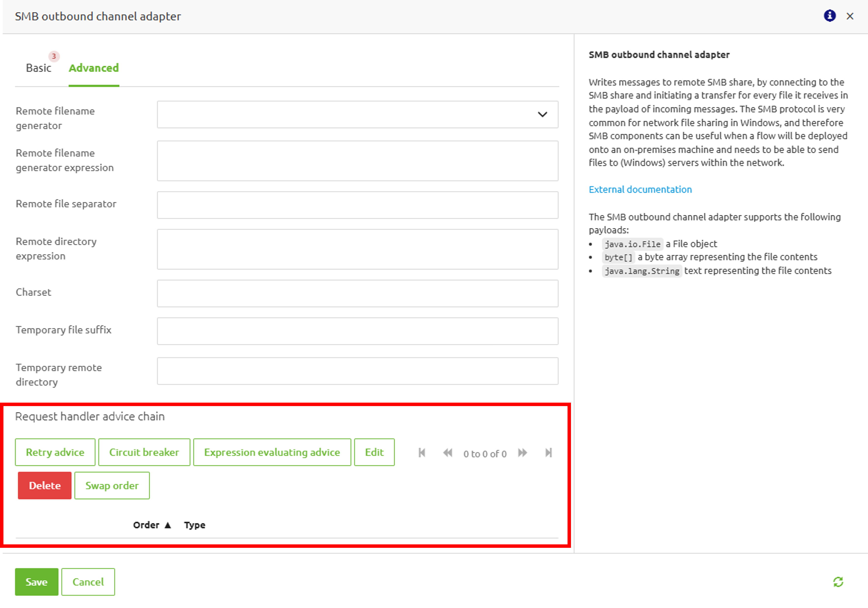Switch to the Basic tab
Viewport: 868px width, 608px height.
click(x=38, y=68)
